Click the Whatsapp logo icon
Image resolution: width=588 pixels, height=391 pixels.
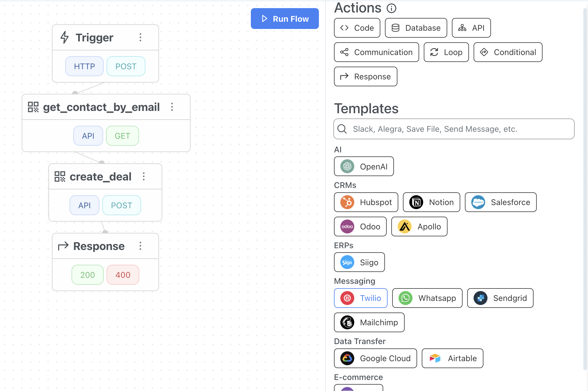[x=406, y=298]
